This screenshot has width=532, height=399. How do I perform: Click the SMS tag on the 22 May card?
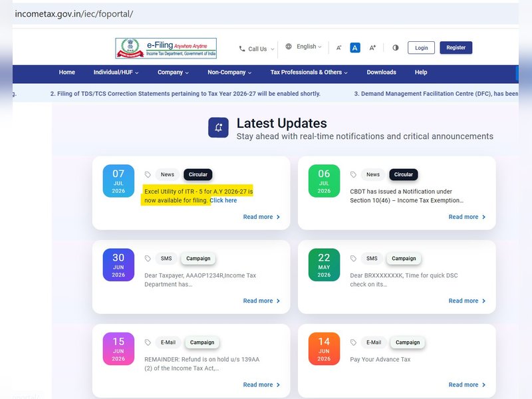tap(372, 259)
